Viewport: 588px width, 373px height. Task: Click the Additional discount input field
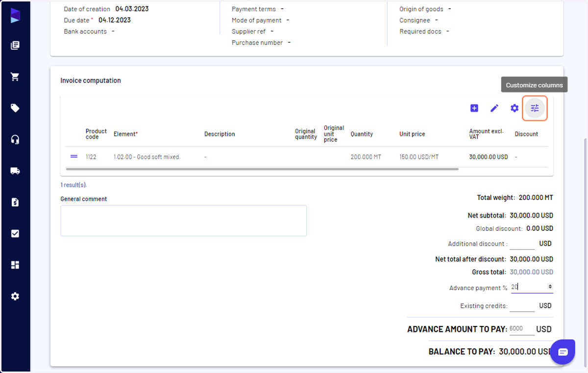tap(522, 244)
